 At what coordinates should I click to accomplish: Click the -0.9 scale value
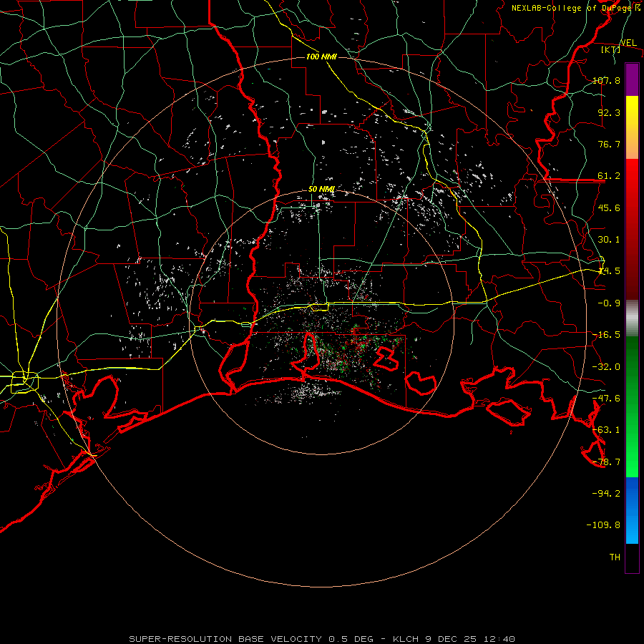click(609, 303)
